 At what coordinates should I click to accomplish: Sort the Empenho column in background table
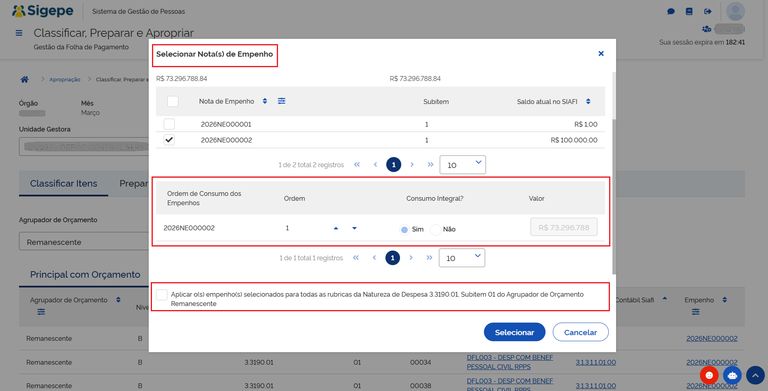tap(724, 300)
